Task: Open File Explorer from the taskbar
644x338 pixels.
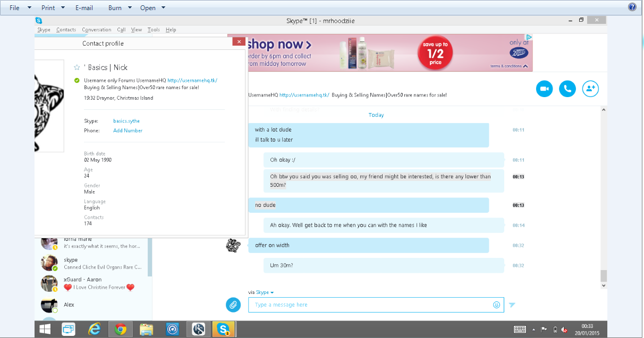Action: (x=147, y=330)
